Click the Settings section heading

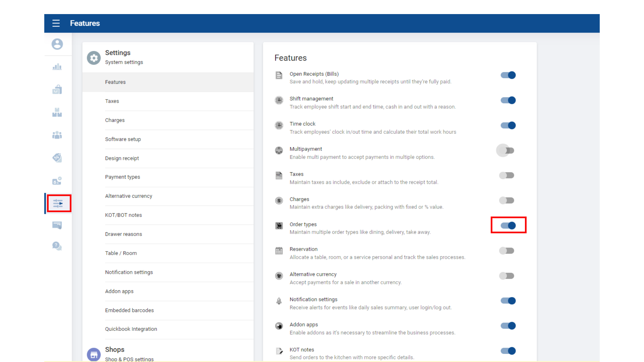coord(118,53)
